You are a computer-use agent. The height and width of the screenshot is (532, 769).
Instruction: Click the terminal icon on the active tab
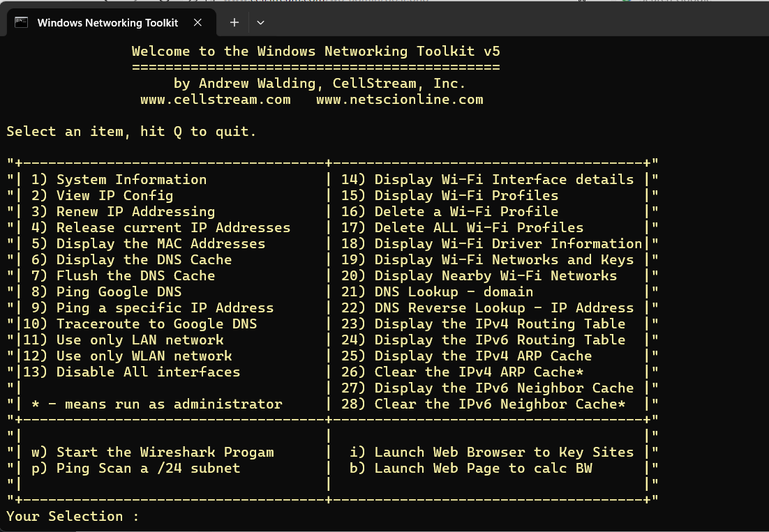coord(21,22)
